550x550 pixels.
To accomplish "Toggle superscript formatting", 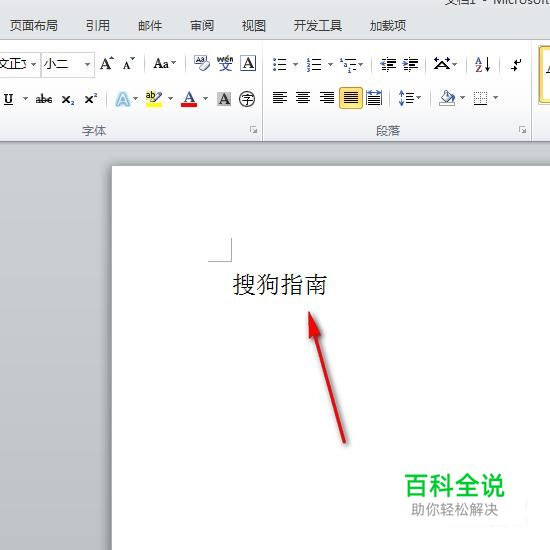I will tap(90, 99).
